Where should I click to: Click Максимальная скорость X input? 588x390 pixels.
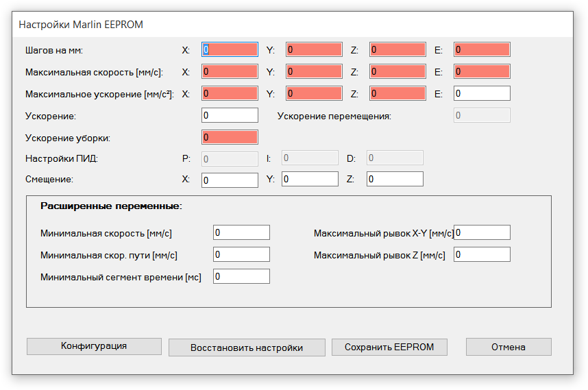[x=230, y=71]
